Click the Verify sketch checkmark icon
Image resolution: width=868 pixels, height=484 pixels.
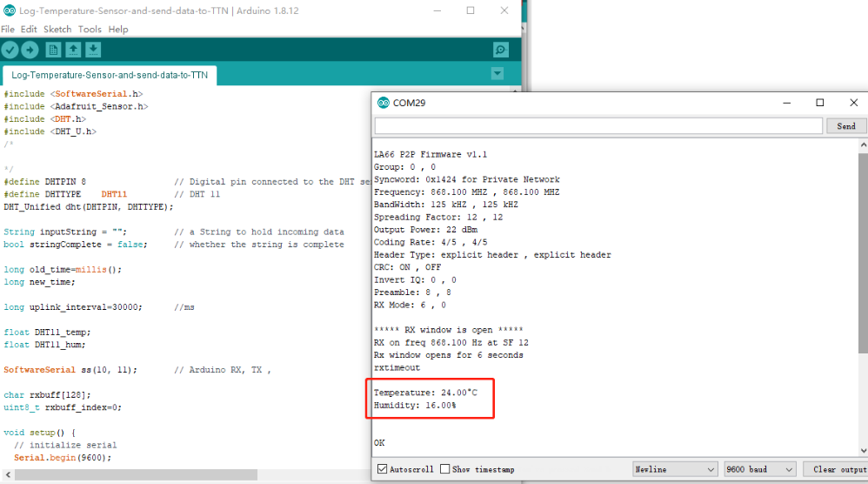coord(10,50)
